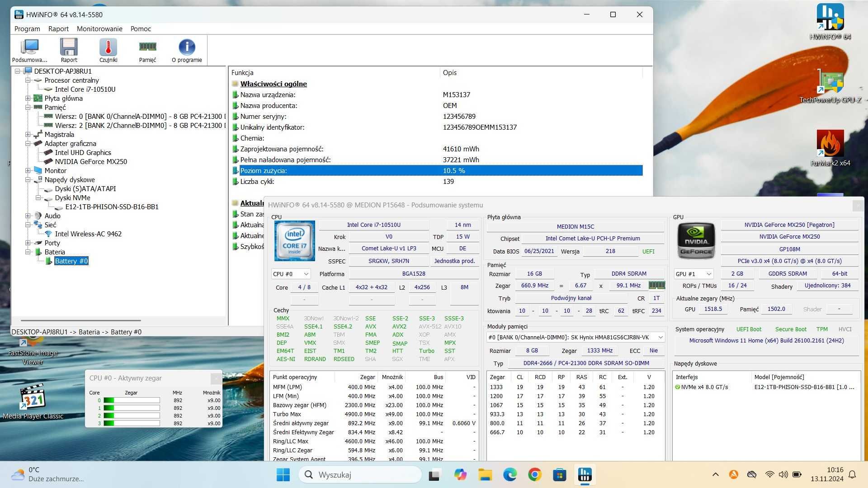The image size is (868, 488).
Task: Expand the Audio tree node
Action: tap(28, 216)
